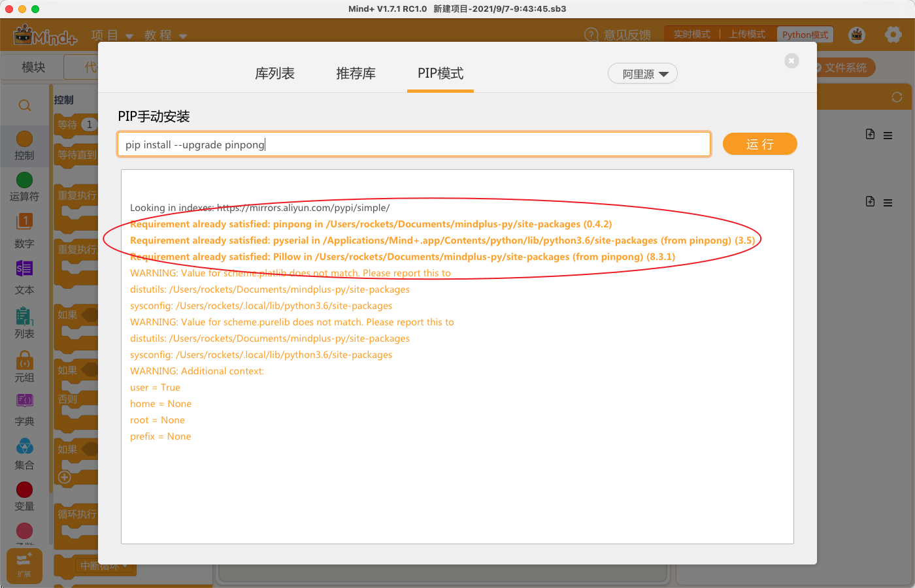The width and height of the screenshot is (915, 588).
Task: Click the pinpong (0.4.2) requirement line
Action: coord(371,224)
